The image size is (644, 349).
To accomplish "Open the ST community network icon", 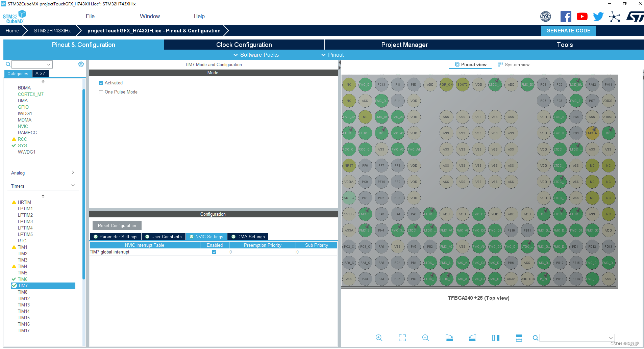I will (x=615, y=17).
